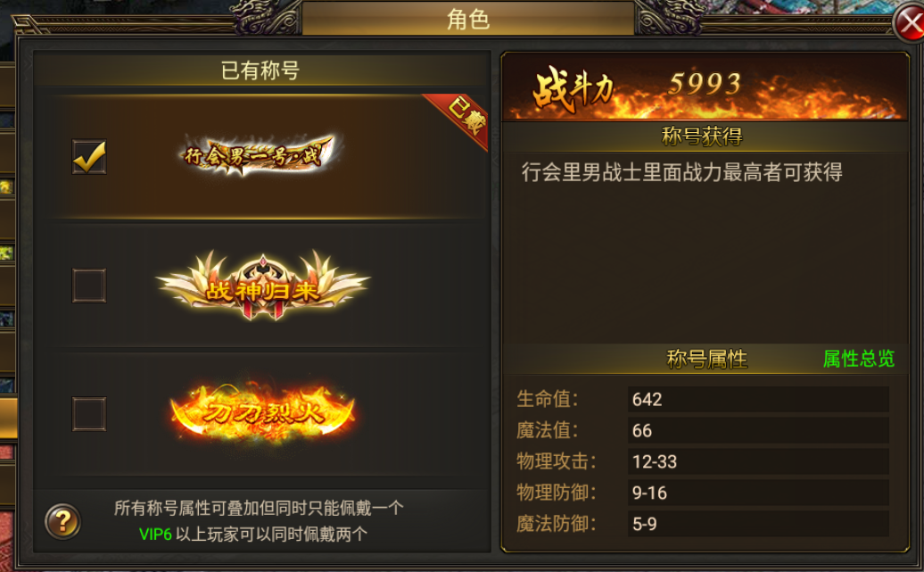Image resolution: width=924 pixels, height=572 pixels.
Task: Click the dragon ornament right of 角色
Action: click(x=670, y=18)
